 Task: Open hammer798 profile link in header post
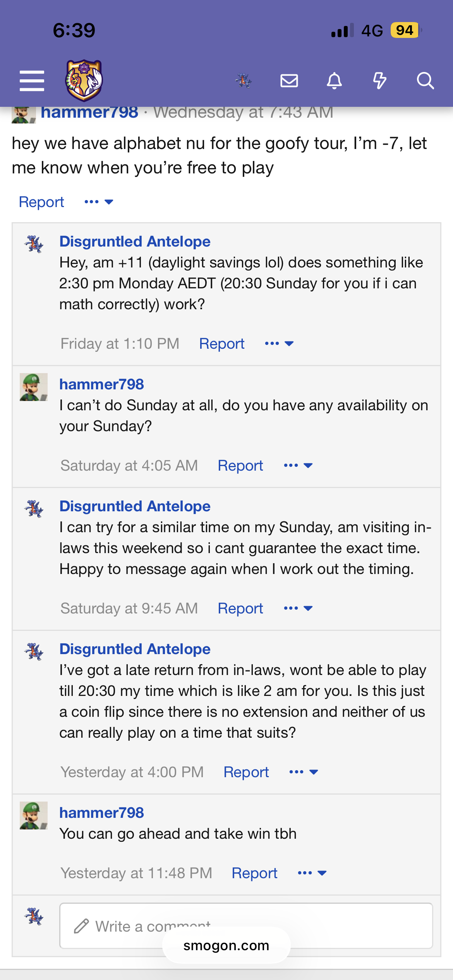tap(89, 113)
